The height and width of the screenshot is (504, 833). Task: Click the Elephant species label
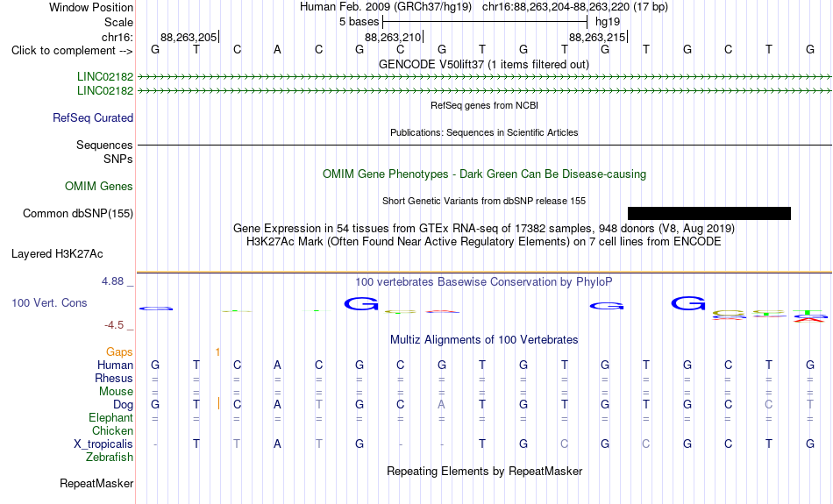point(111,417)
